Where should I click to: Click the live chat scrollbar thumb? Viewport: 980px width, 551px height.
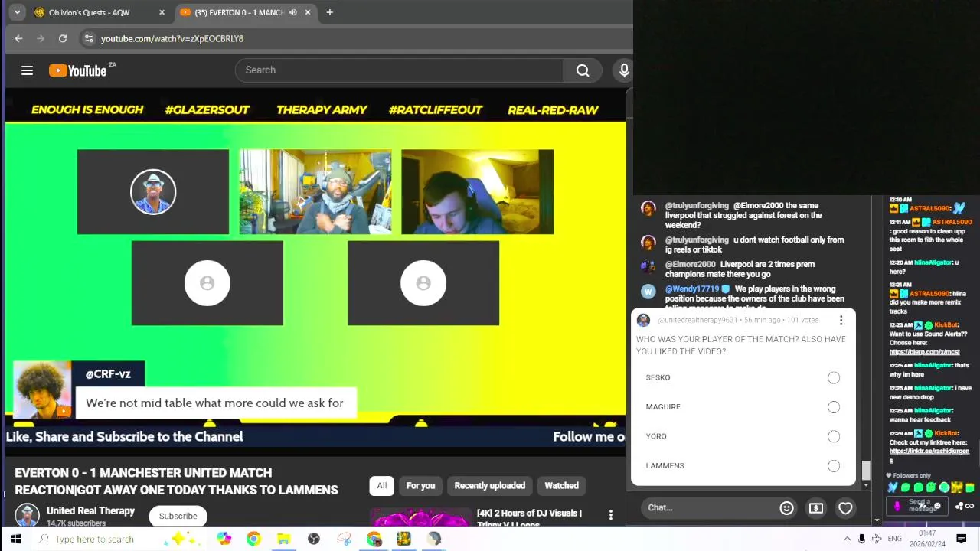pyautogui.click(x=865, y=469)
